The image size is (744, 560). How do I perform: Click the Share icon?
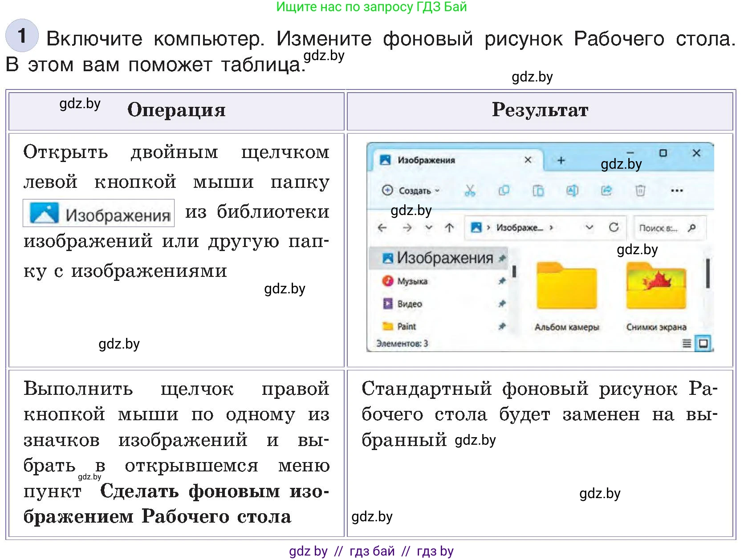coord(606,191)
